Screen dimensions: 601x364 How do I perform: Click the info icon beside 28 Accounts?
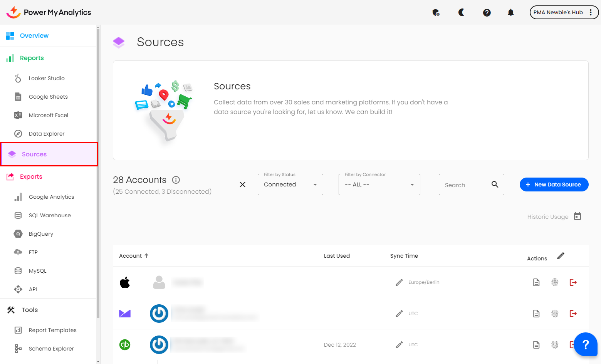(x=176, y=180)
